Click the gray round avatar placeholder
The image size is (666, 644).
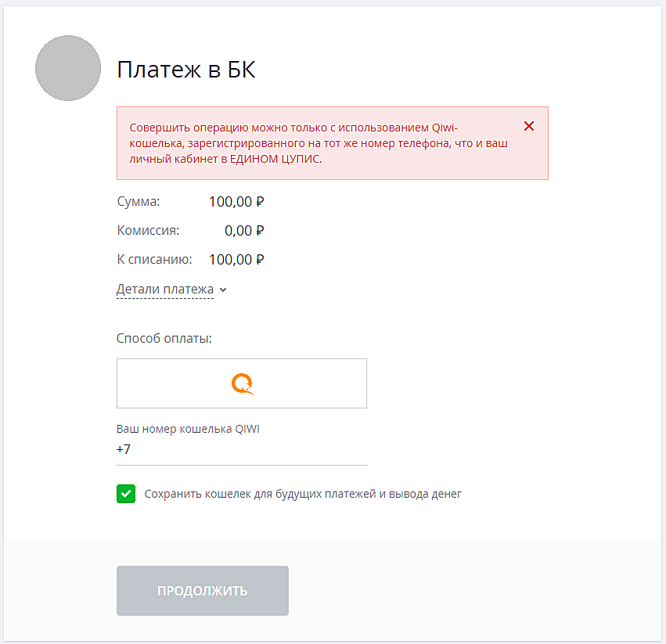point(68,68)
